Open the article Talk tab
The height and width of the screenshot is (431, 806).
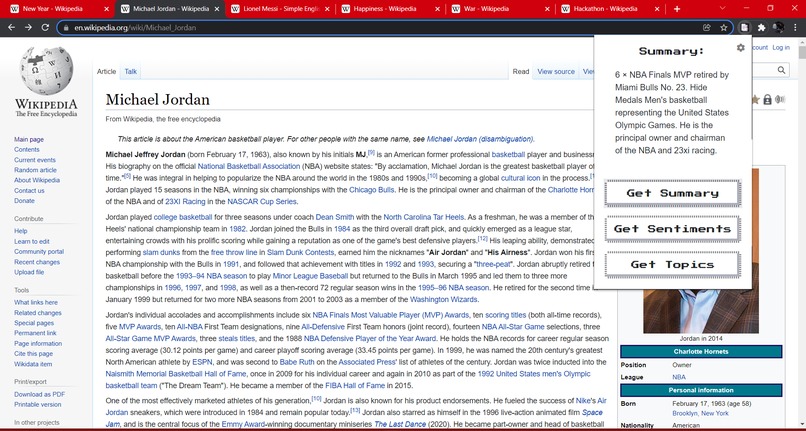click(x=131, y=71)
